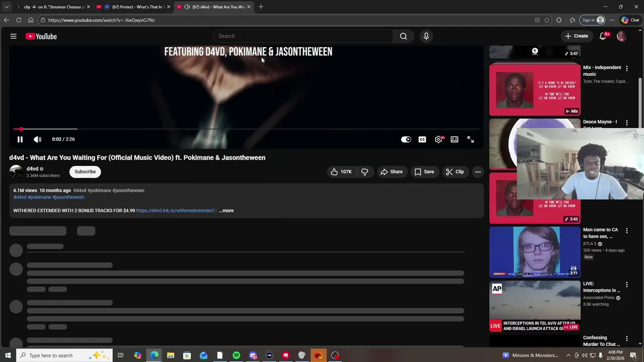The height and width of the screenshot is (362, 644).
Task: Open options for Man came to CA video
Action: pyautogui.click(x=627, y=231)
